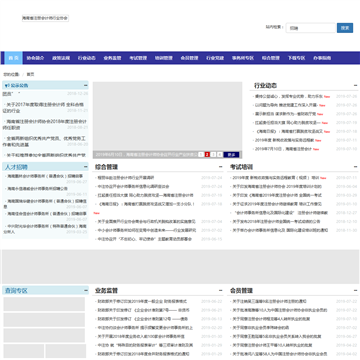
Task: Select the red slide 2 indicator
Action: click(x=207, y=155)
